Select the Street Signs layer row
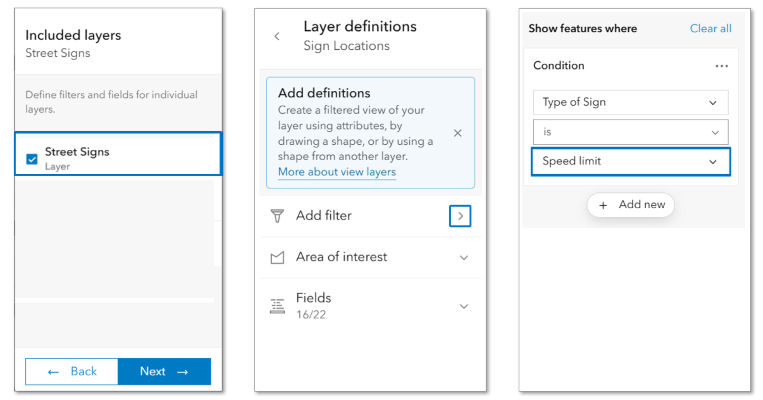Viewport: 763px width, 400px height. point(118,153)
